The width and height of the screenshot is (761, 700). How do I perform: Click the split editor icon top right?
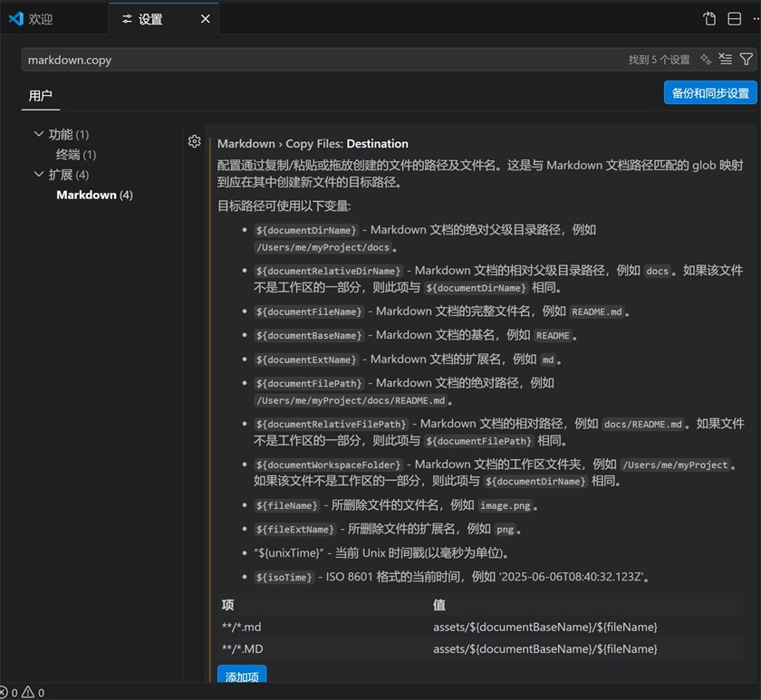tap(734, 18)
